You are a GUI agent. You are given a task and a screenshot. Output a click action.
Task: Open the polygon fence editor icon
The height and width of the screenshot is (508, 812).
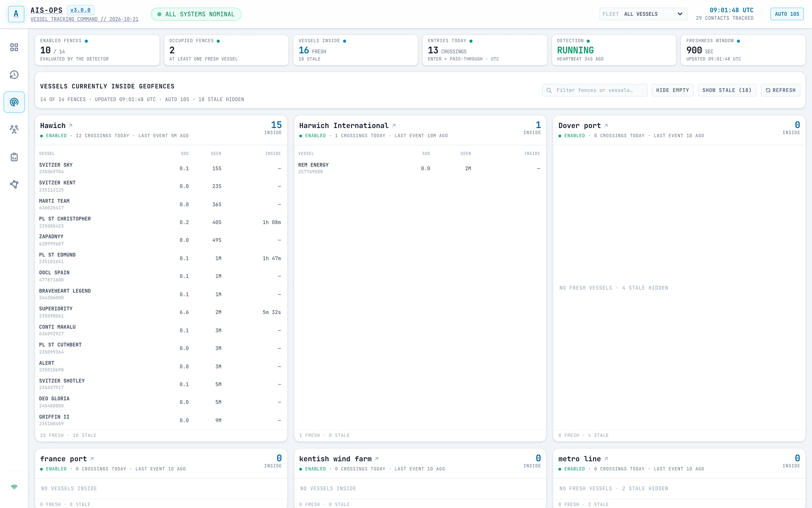(14, 184)
